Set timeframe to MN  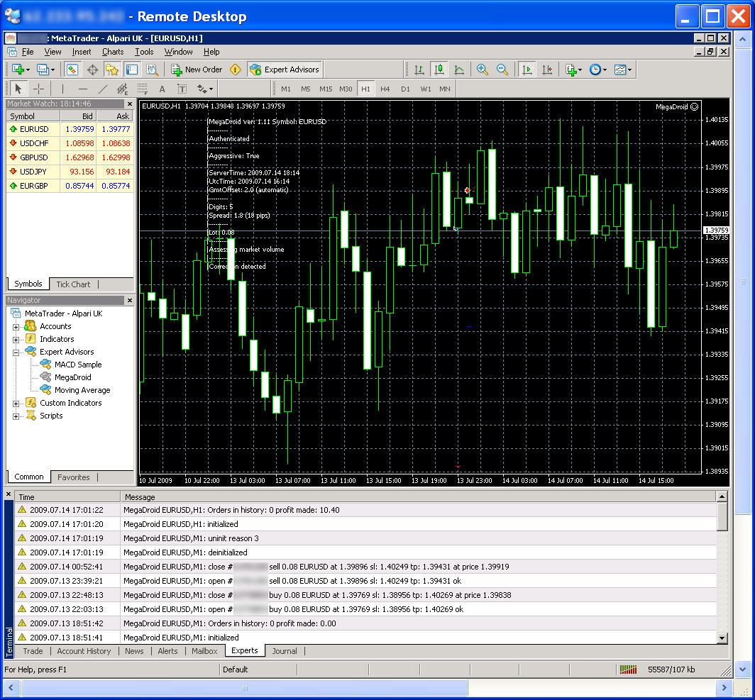click(x=445, y=89)
